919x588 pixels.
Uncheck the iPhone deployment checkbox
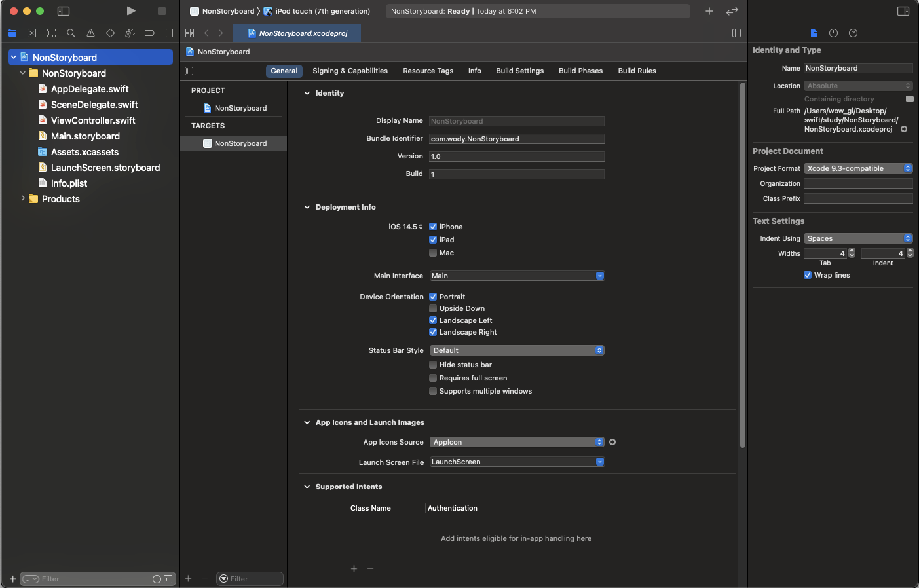coord(433,227)
